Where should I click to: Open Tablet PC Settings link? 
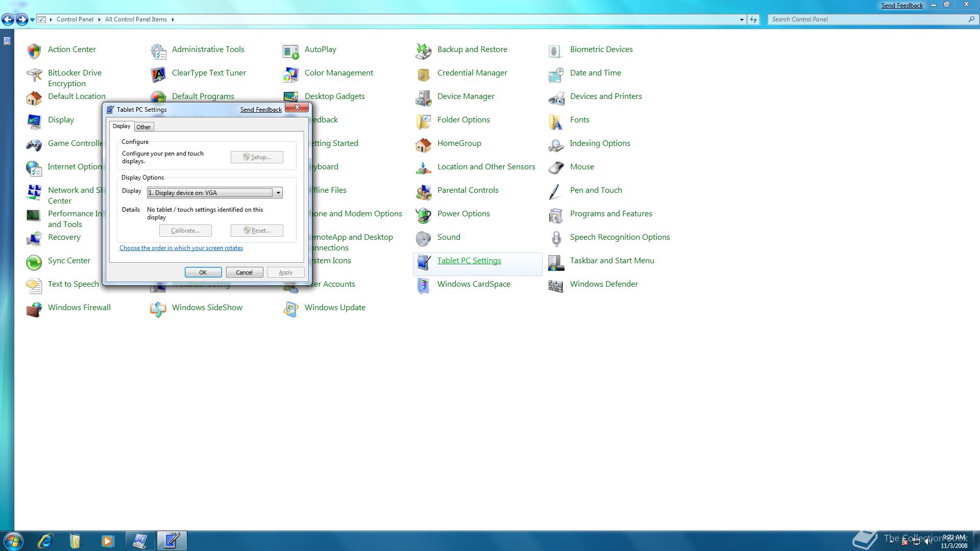(469, 261)
